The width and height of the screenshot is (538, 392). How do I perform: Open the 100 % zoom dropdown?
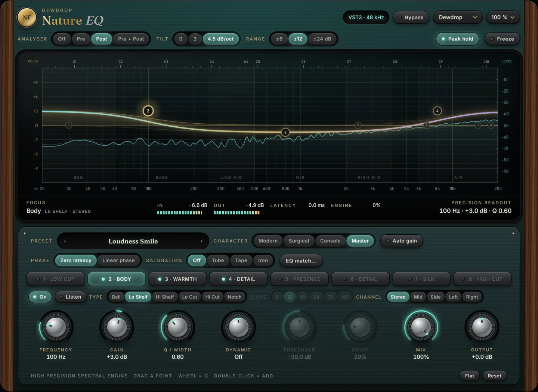pos(503,18)
